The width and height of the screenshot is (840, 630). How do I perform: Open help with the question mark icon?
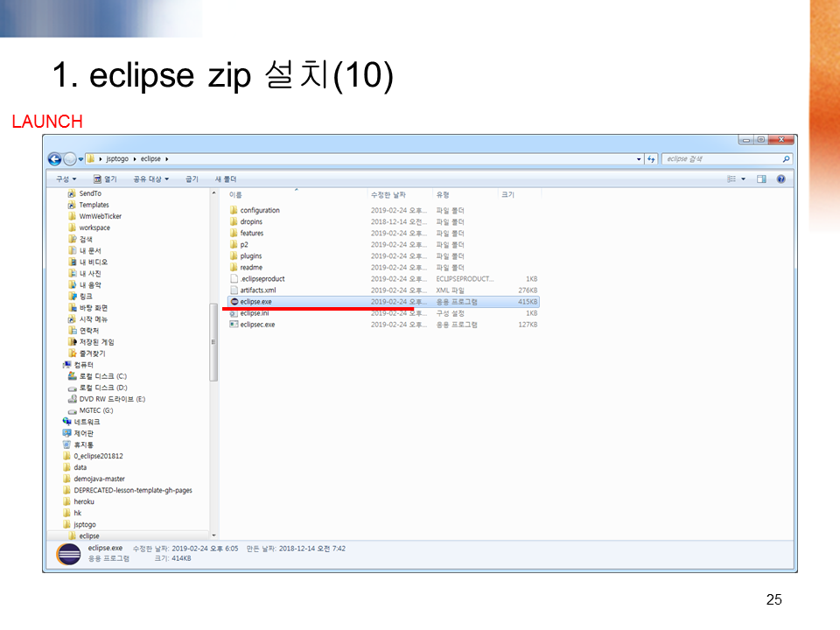click(x=781, y=178)
